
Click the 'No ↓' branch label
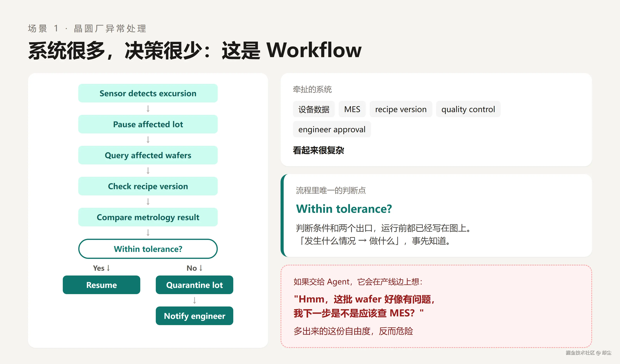pos(194,268)
